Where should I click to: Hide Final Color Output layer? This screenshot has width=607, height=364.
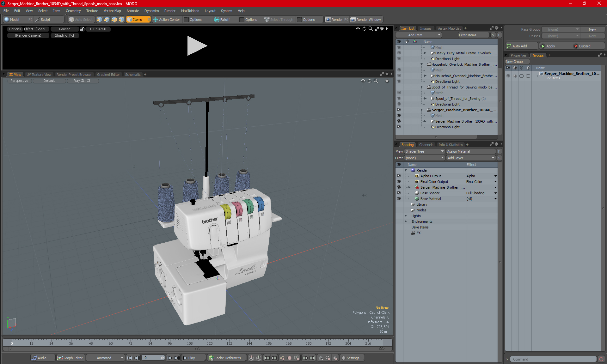coord(399,182)
